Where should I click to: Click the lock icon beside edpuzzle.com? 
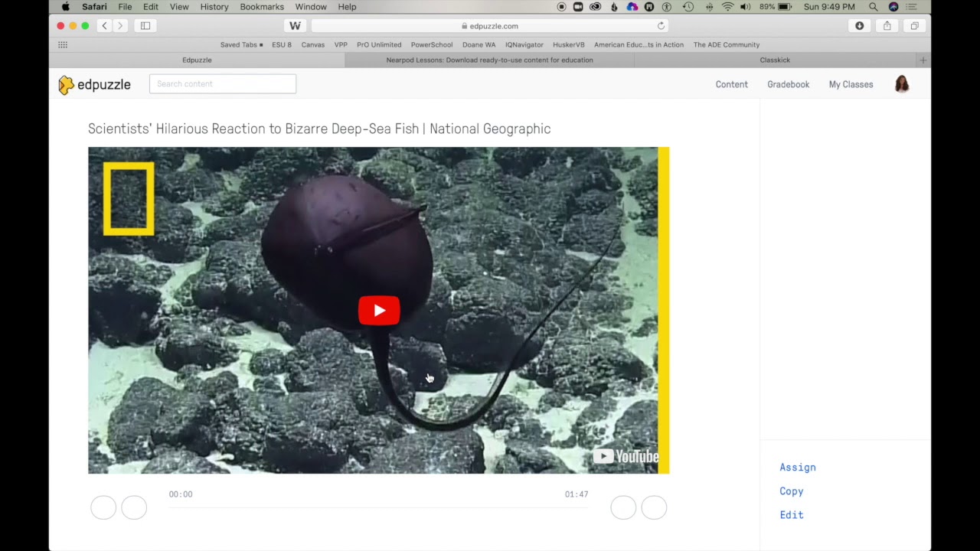465,26
